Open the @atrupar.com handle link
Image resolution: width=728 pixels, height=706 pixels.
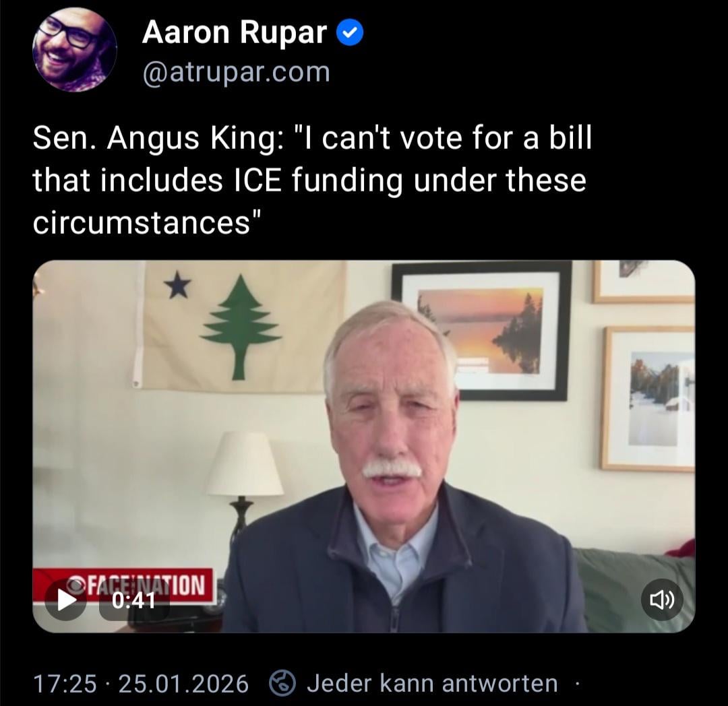pyautogui.click(x=237, y=72)
